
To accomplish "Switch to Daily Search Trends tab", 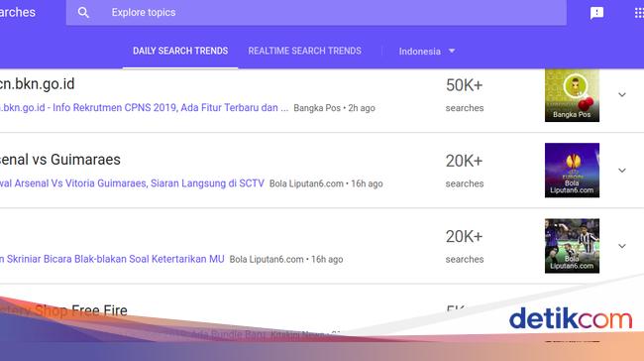I will [x=180, y=51].
